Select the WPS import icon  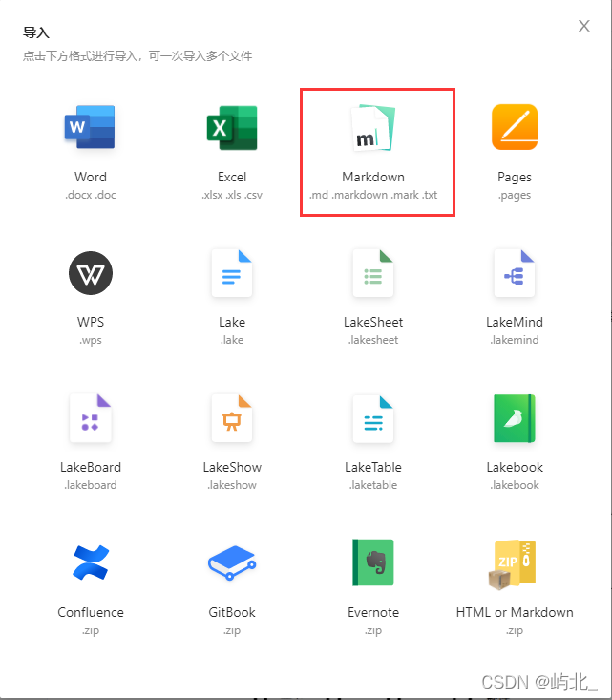click(x=91, y=273)
